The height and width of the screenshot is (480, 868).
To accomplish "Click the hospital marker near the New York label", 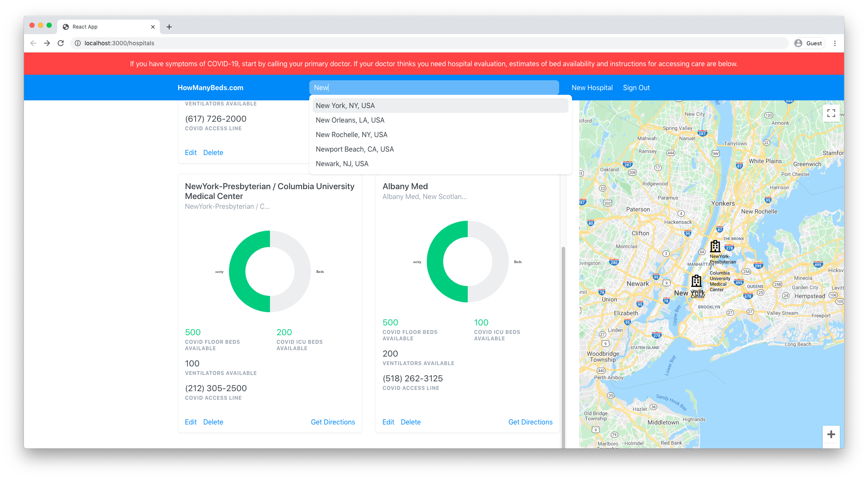I will [696, 281].
